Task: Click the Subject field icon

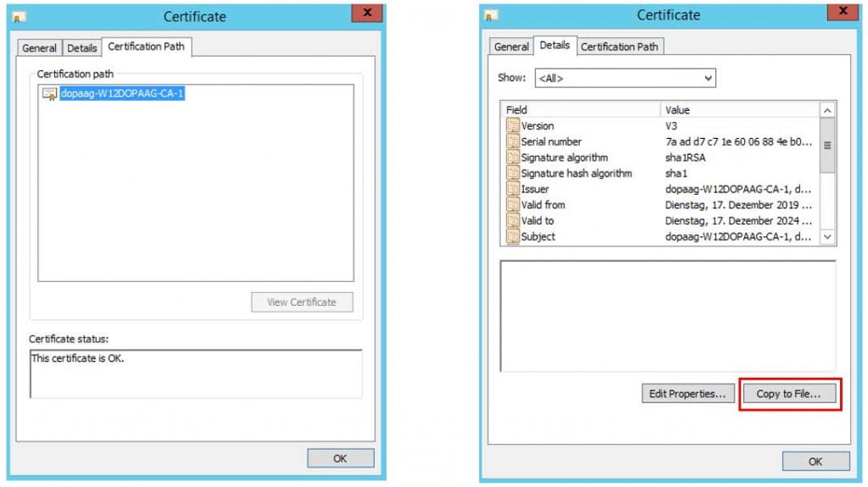Action: tap(513, 236)
